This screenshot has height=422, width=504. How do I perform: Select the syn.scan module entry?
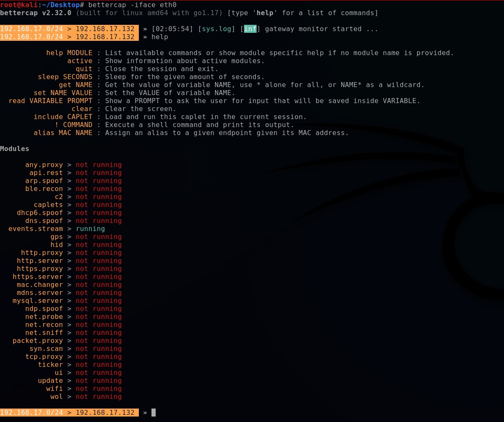[46, 349]
